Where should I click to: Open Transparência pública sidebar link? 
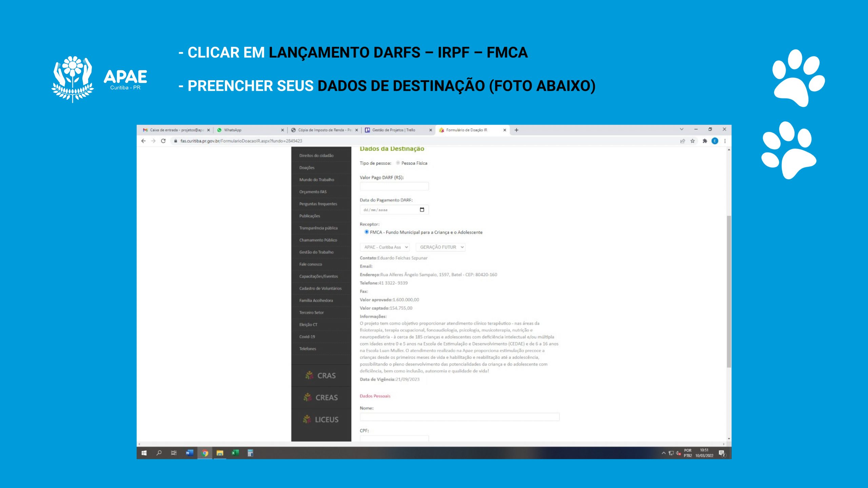318,228
